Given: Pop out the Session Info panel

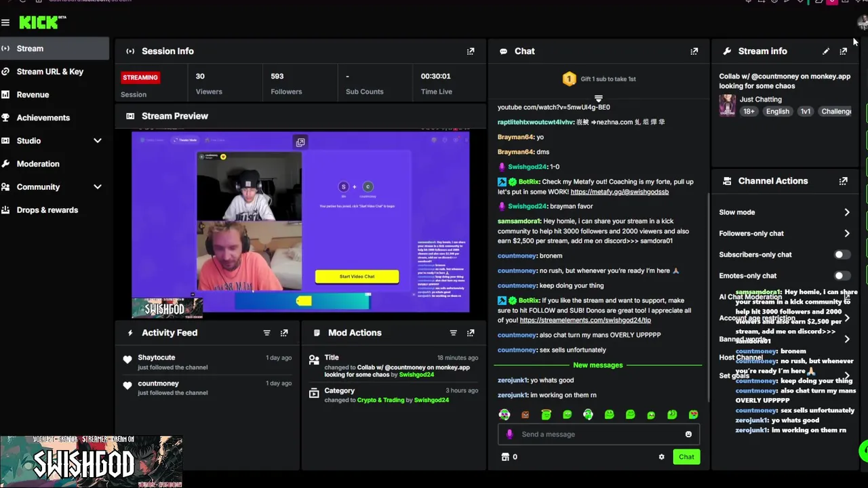Looking at the screenshot, I should click(x=471, y=51).
